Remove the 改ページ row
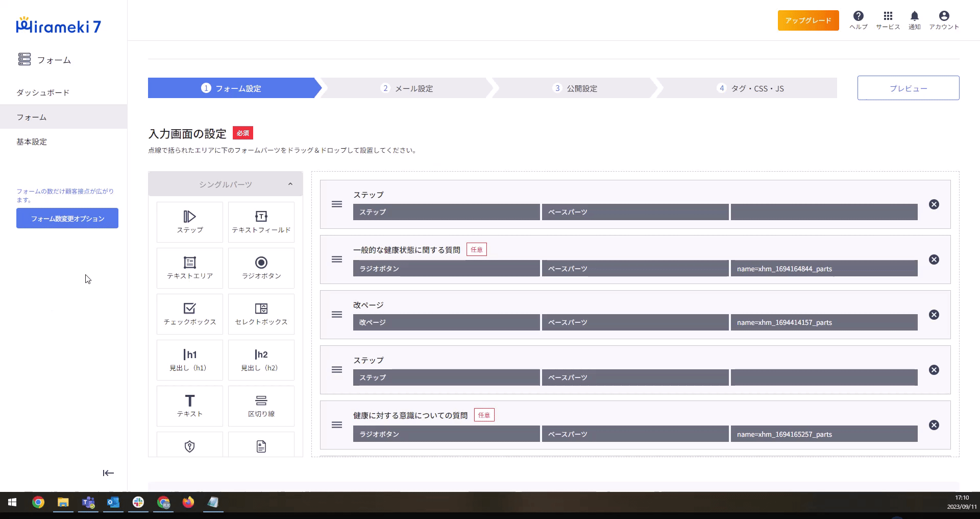 point(934,315)
